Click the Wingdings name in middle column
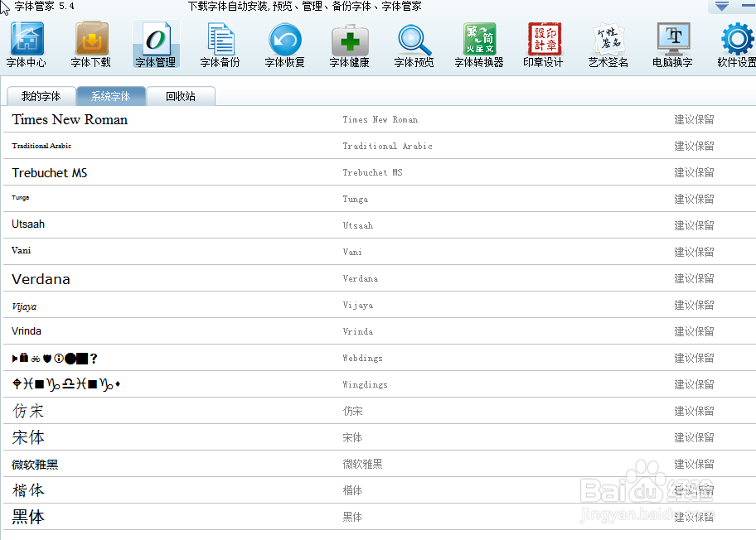 [x=365, y=384]
